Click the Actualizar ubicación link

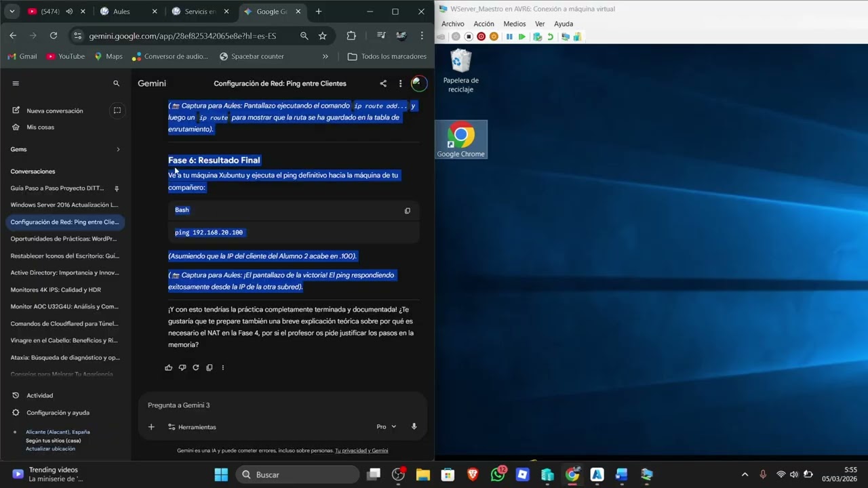tap(50, 449)
